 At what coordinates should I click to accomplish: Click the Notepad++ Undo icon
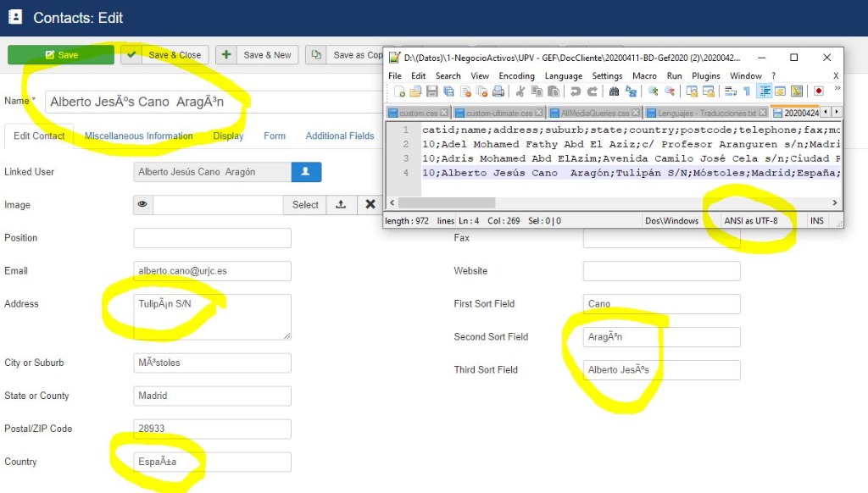point(576,91)
